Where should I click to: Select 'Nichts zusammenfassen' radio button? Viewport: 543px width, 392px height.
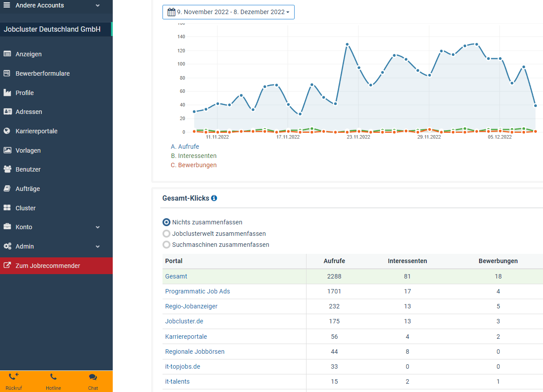click(166, 222)
